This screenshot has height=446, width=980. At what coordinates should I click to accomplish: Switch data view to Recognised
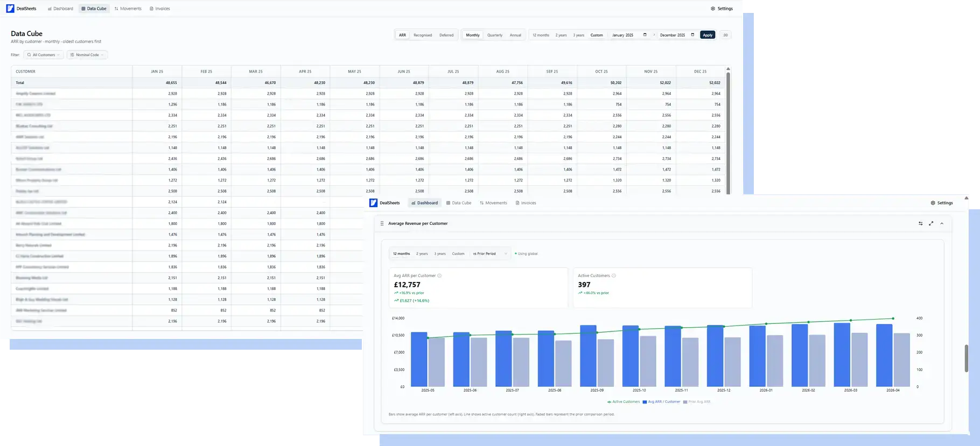click(x=423, y=35)
